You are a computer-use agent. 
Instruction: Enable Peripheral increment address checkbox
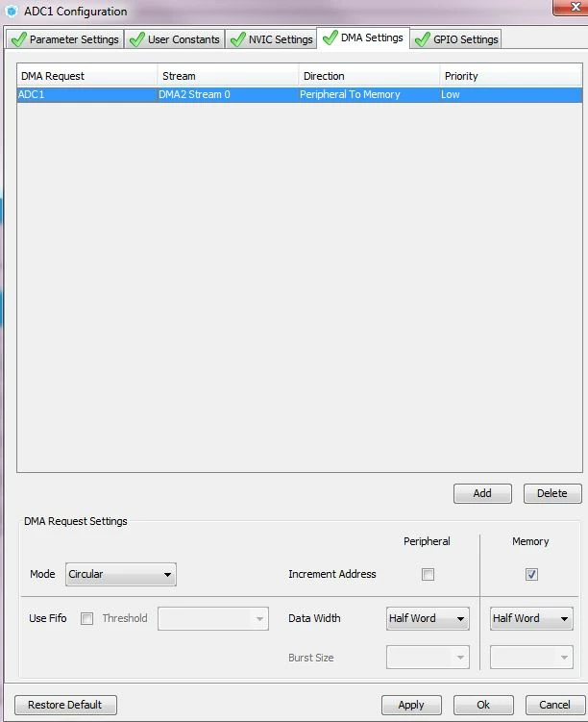click(428, 574)
